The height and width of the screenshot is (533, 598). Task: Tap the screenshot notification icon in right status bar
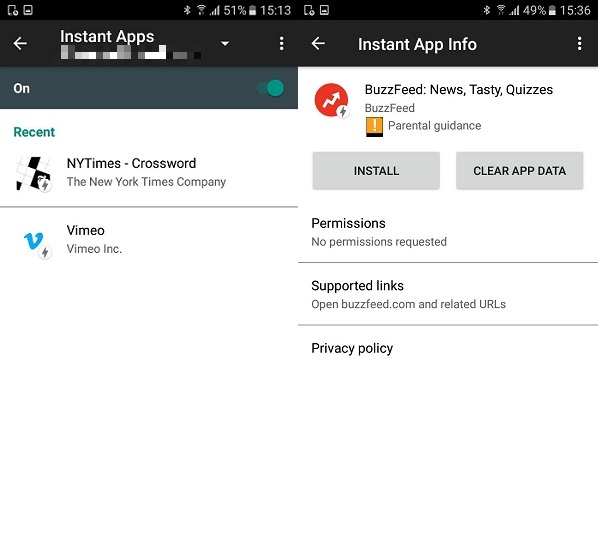(x=324, y=10)
